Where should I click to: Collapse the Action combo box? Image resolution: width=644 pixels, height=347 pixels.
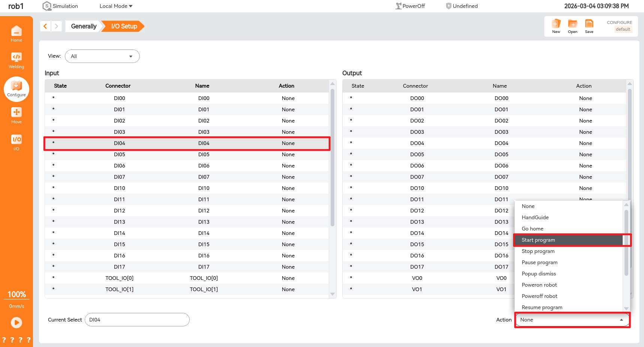click(572, 320)
